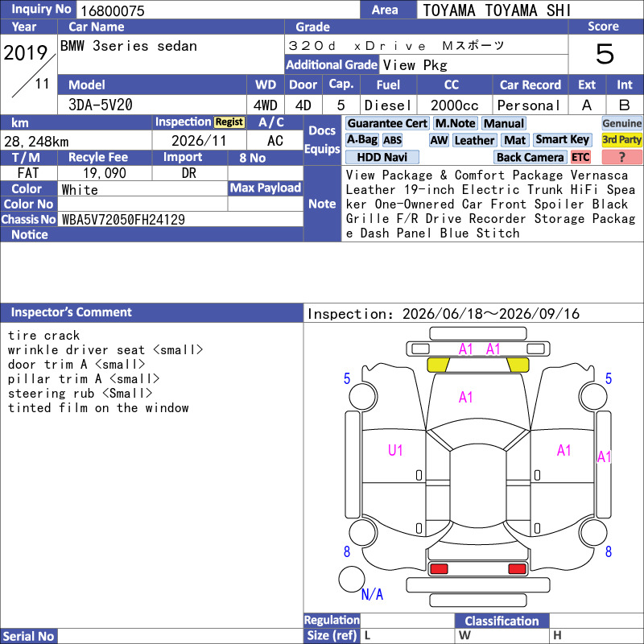Click the left red tail light
Viewport: 644px width, 644px height.
439,569
